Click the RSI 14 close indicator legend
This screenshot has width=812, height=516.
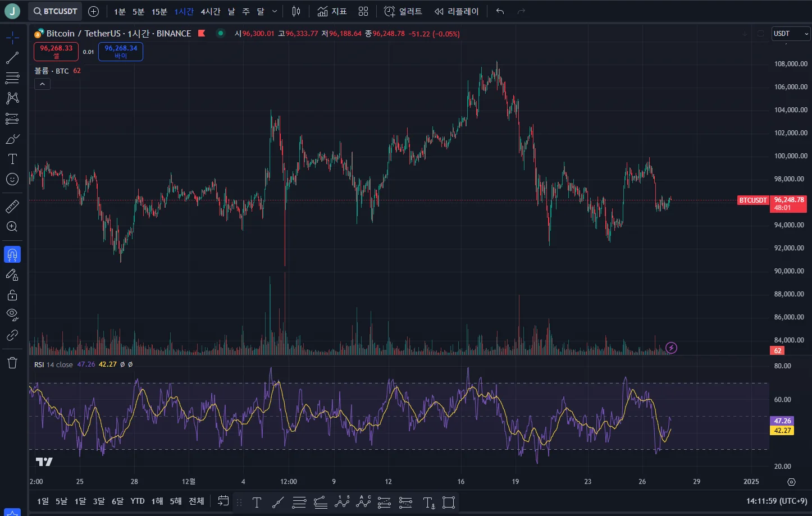[x=53, y=364]
